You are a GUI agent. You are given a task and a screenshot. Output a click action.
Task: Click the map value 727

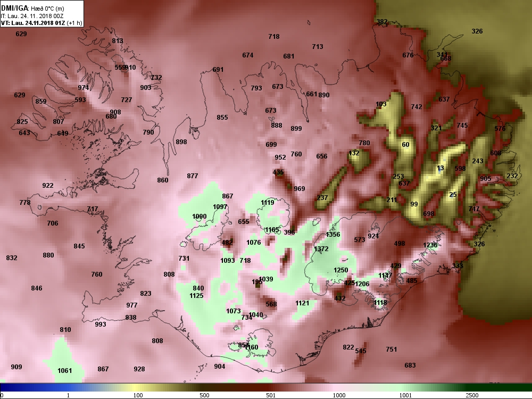[x=127, y=100]
